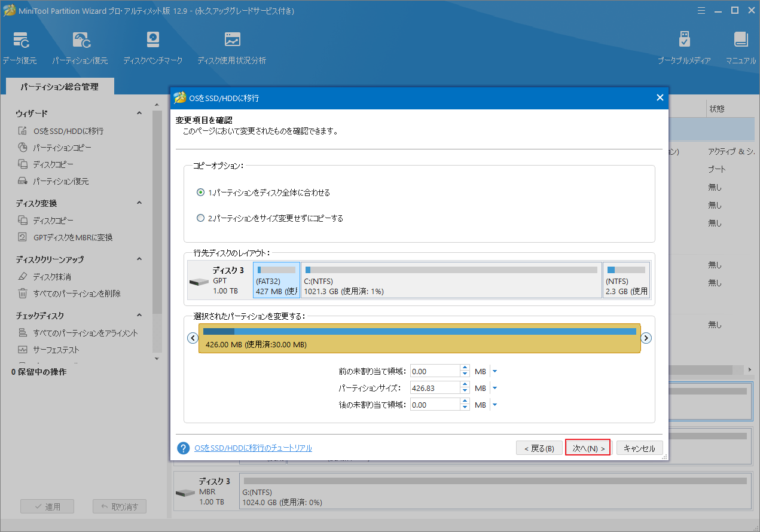The image size is (760, 532).
Task: Click ディスク 3 drive icon in dialog layout
Action: (x=199, y=282)
